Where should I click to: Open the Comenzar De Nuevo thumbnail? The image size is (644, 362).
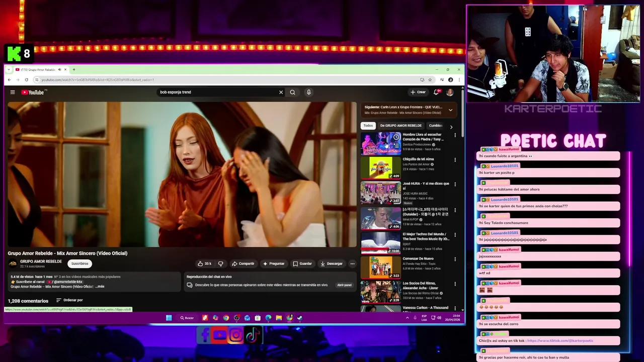(381, 267)
